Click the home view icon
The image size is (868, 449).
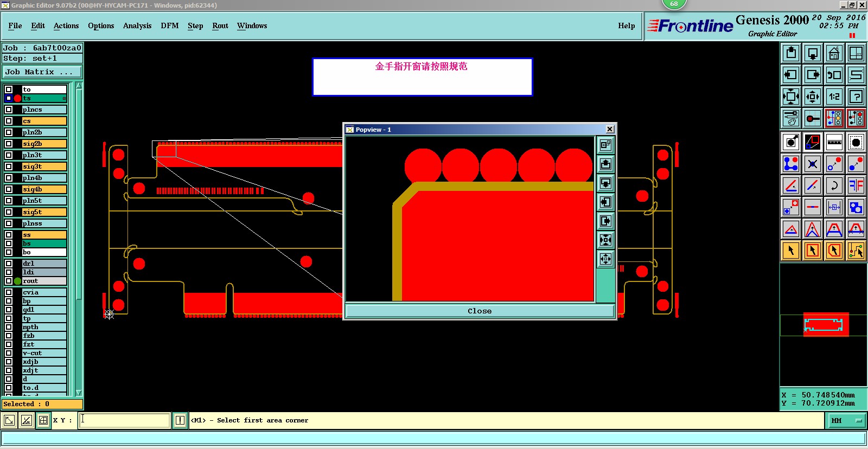click(834, 53)
